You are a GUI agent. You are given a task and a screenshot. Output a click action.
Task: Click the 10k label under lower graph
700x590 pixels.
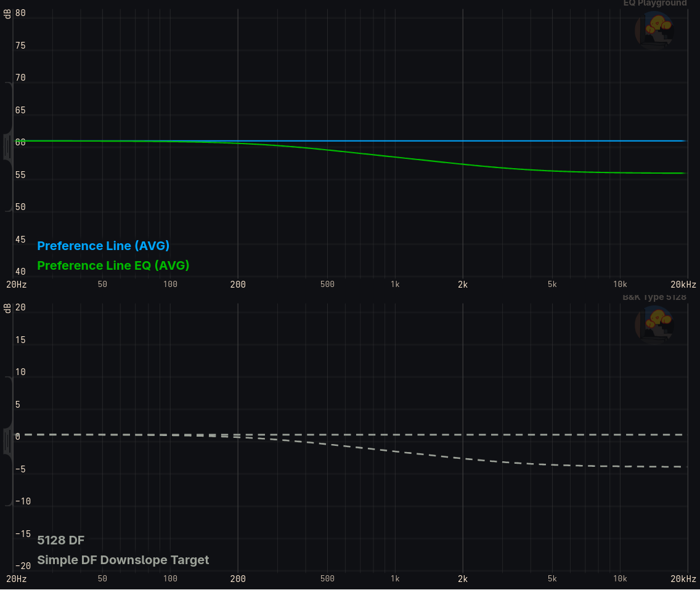(x=620, y=579)
